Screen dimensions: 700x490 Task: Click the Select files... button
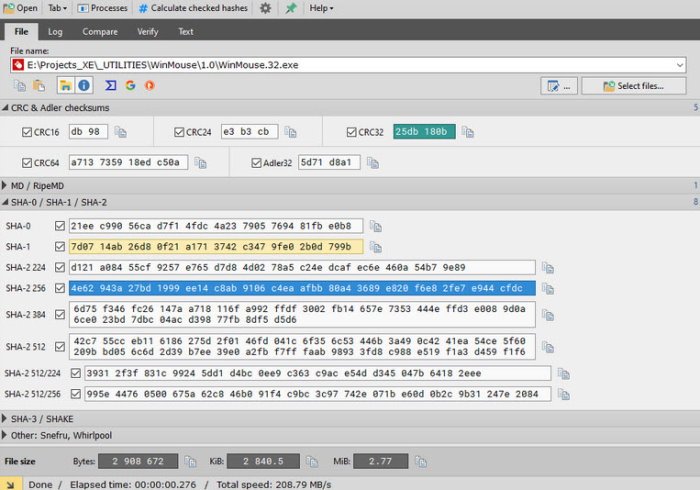coord(633,86)
